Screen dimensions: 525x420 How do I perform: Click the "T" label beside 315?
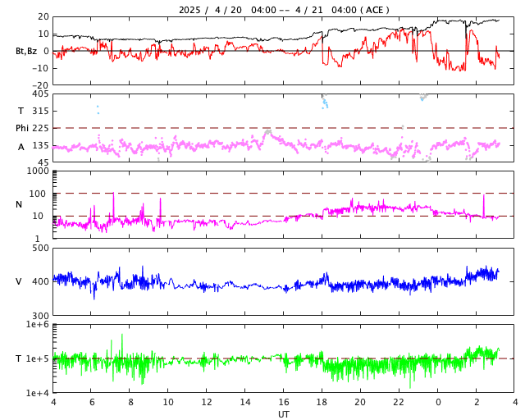point(21,111)
